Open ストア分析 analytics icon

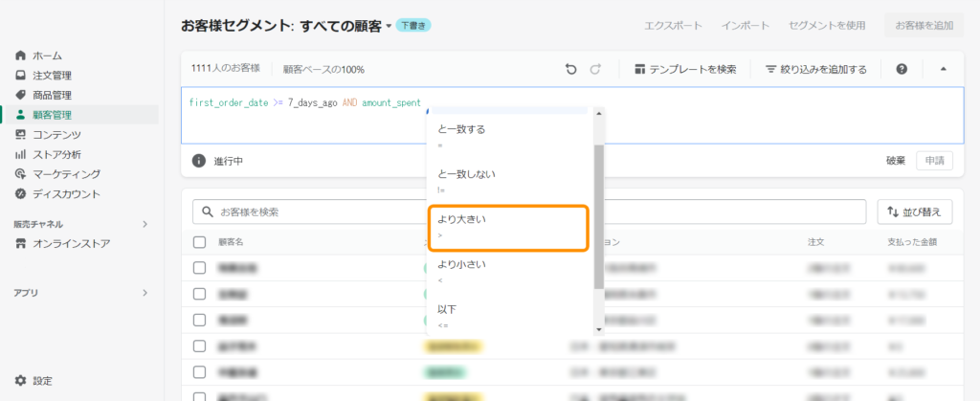(x=20, y=154)
